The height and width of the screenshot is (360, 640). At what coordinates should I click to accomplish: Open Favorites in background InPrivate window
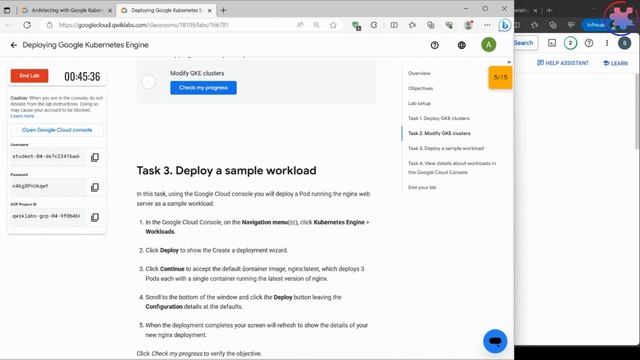pyautogui.click(x=535, y=25)
